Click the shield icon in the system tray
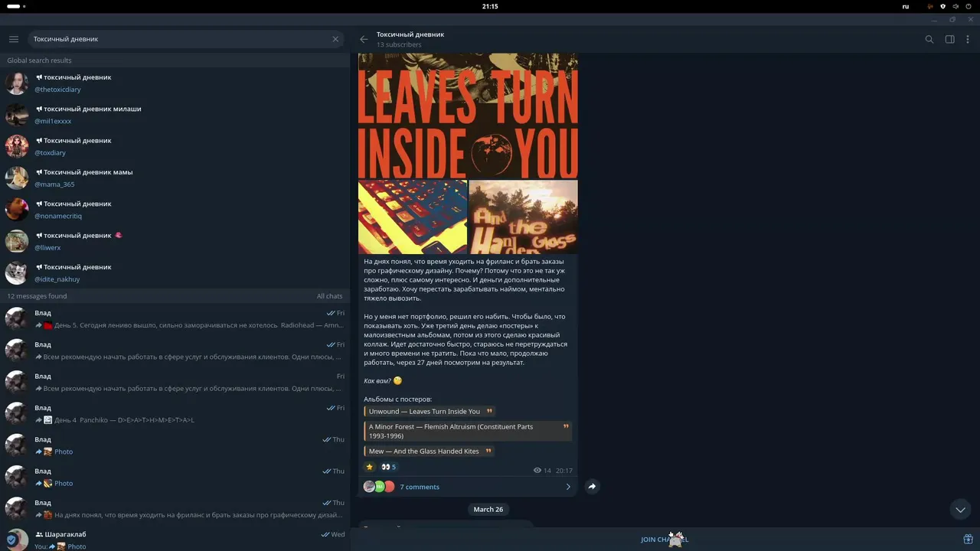Viewport: 980px width, 551px height. tap(942, 6)
